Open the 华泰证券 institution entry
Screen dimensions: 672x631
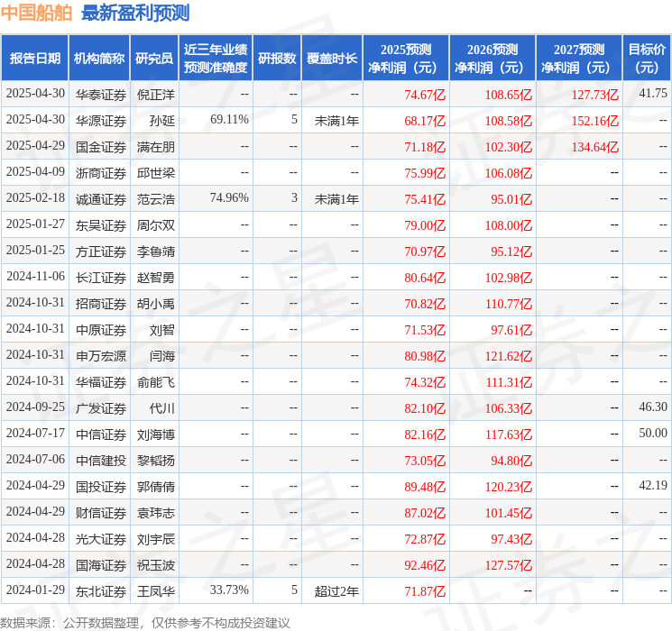[x=100, y=94]
